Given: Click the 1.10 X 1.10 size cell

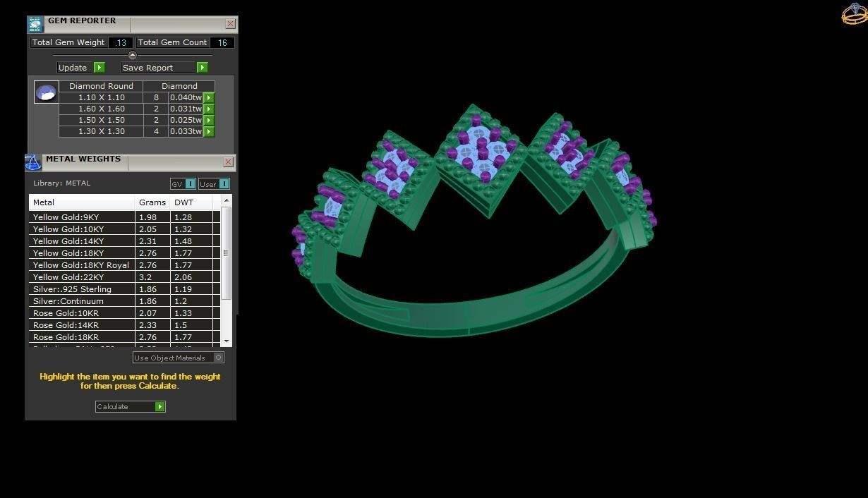Looking at the screenshot, I should click(101, 98).
